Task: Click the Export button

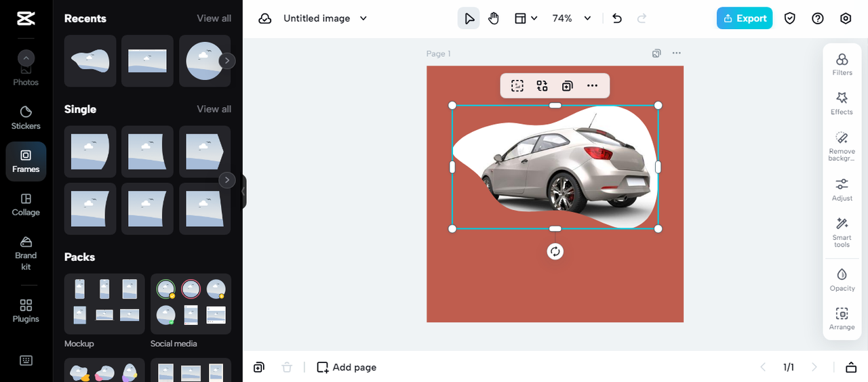Action: (745, 18)
